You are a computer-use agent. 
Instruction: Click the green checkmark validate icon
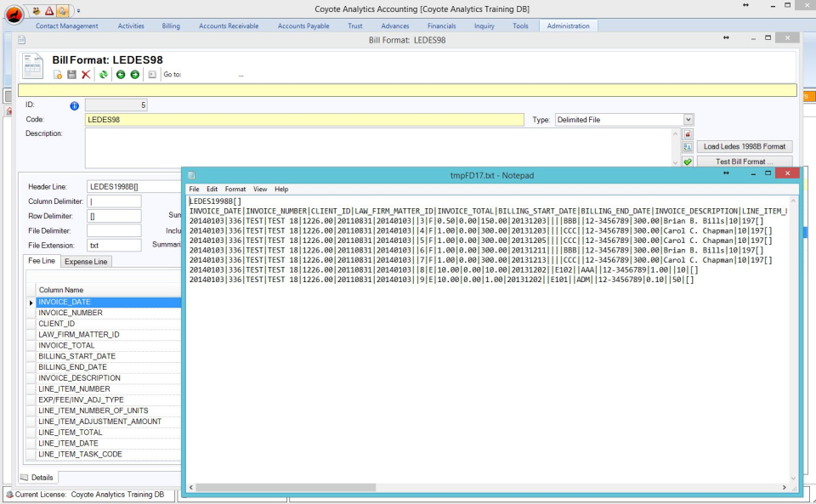point(688,161)
